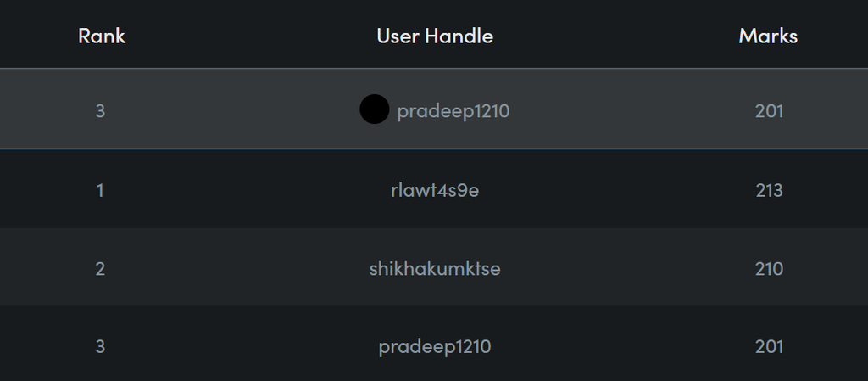
Task: Click the rank 2 cell
Action: (x=100, y=269)
